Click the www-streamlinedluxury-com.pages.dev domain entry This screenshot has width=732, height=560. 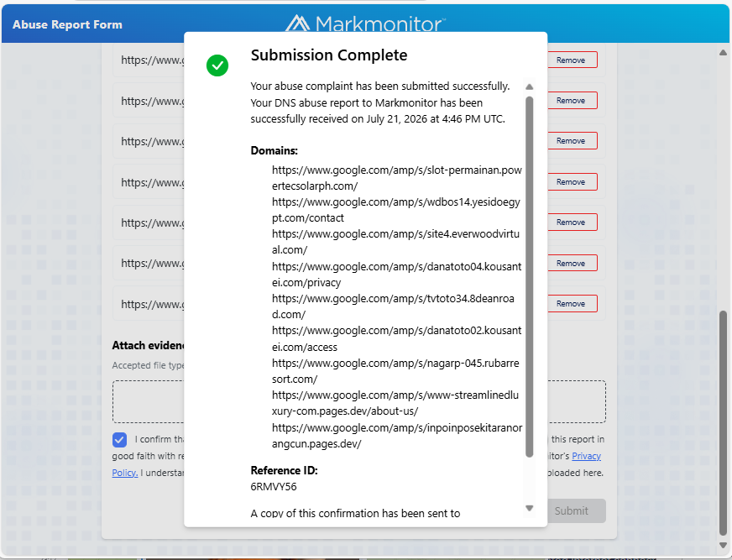(395, 403)
